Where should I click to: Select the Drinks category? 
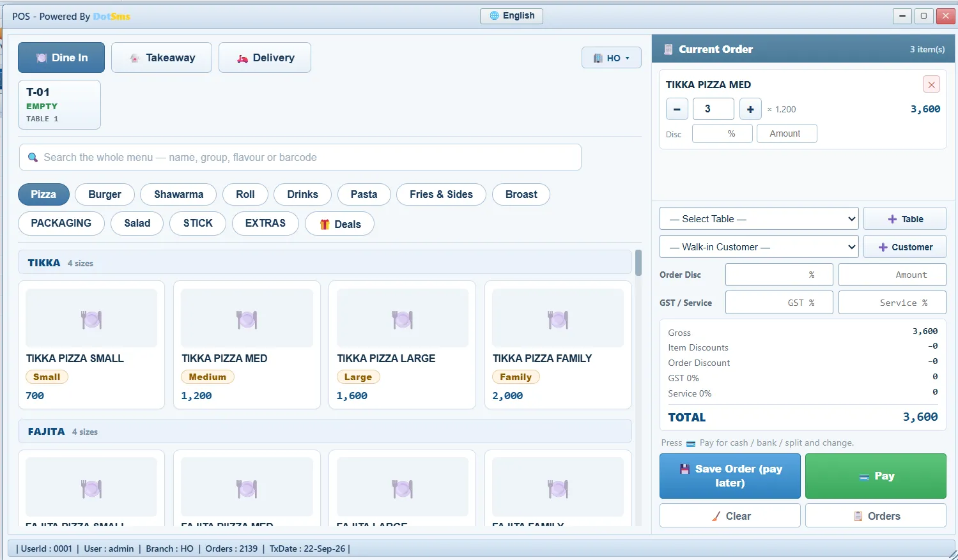303,194
